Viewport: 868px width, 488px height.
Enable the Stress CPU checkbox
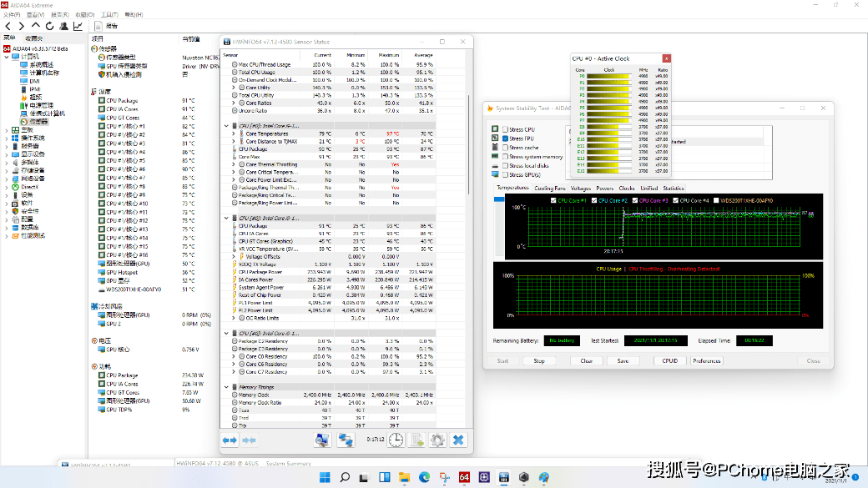(x=506, y=129)
